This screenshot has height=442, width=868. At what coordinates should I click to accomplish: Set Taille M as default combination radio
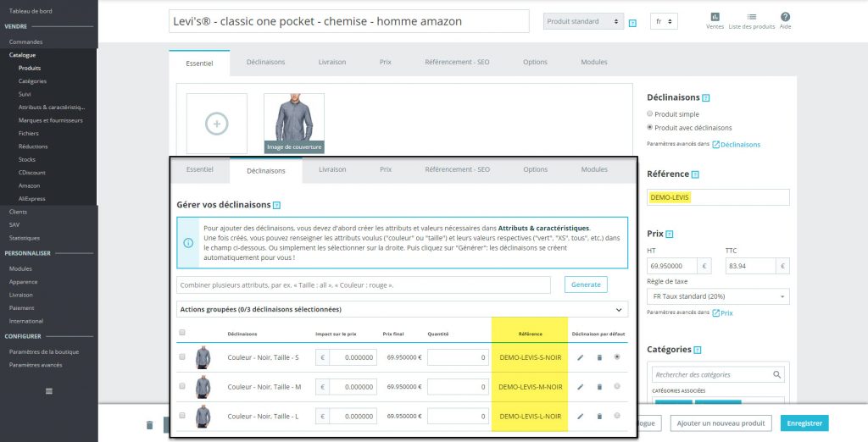(x=617, y=386)
